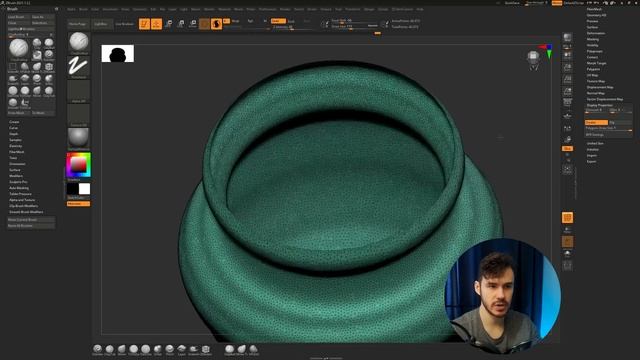
Task: Click Reset All Brushes
Action: [31, 225]
